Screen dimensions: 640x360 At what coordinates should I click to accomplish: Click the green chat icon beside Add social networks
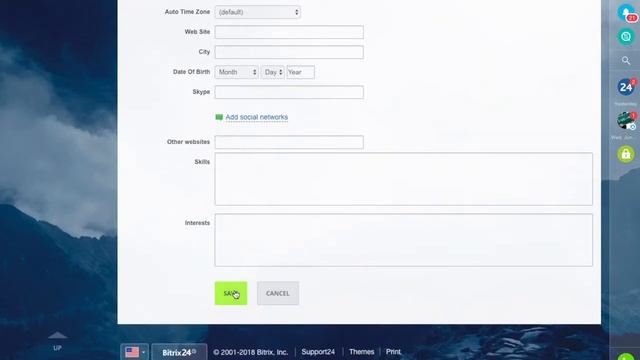(x=219, y=118)
